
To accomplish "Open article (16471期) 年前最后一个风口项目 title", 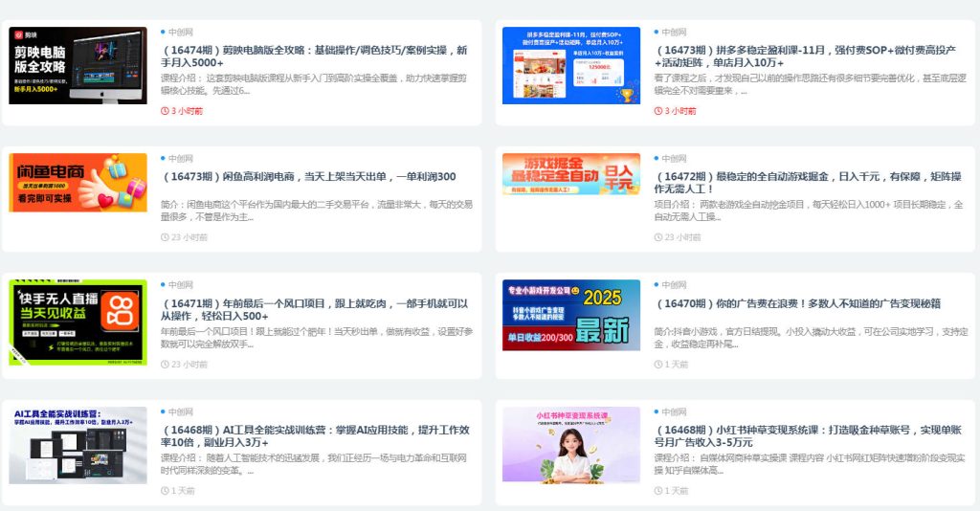I will click(314, 309).
